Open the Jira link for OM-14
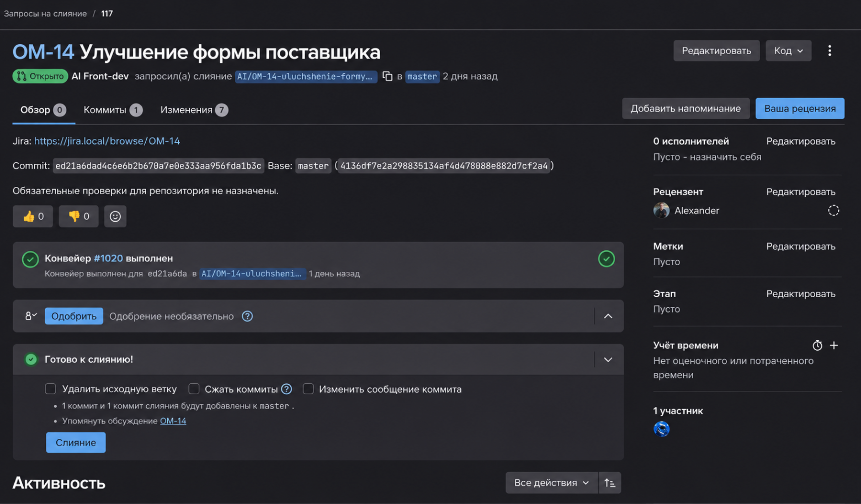The width and height of the screenshot is (861, 504). pyautogui.click(x=107, y=141)
